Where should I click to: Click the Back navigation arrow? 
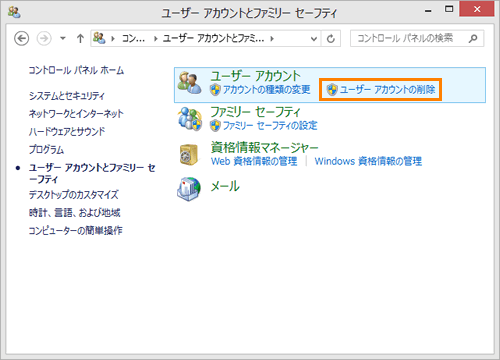point(22,39)
